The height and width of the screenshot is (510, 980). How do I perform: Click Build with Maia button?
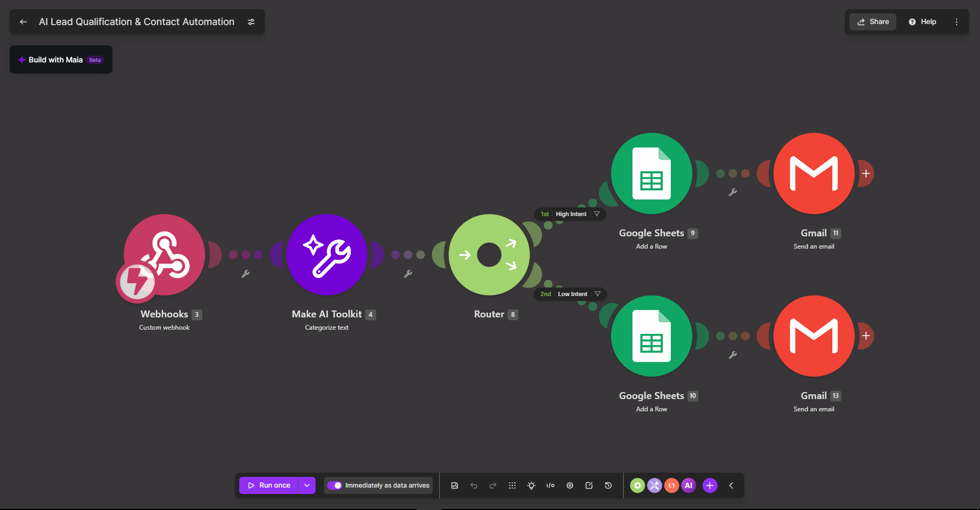(61, 60)
